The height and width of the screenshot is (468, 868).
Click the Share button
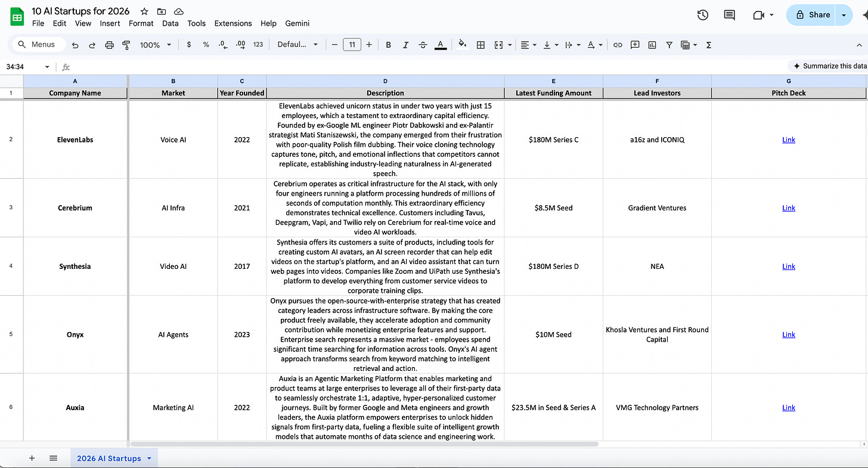812,15
